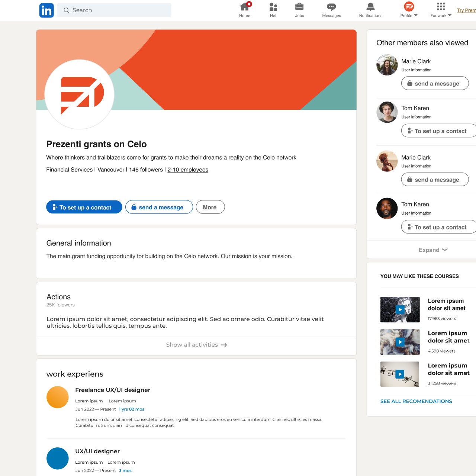
Task: Open the Messages speech bubble icon
Action: 331,7
